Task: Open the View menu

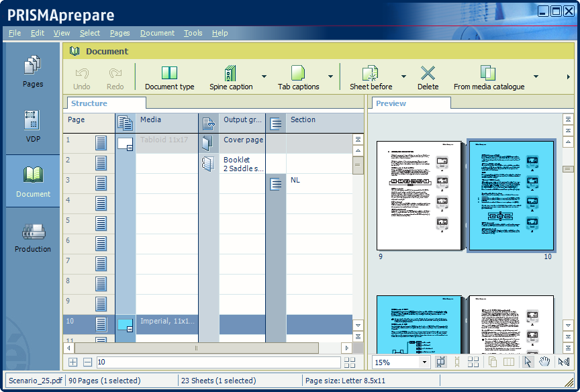Action: click(x=61, y=33)
